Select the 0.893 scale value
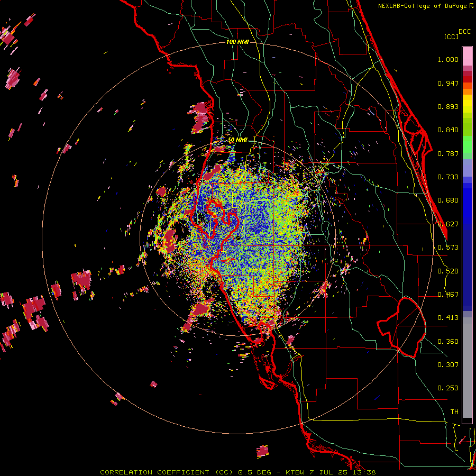 coord(448,106)
